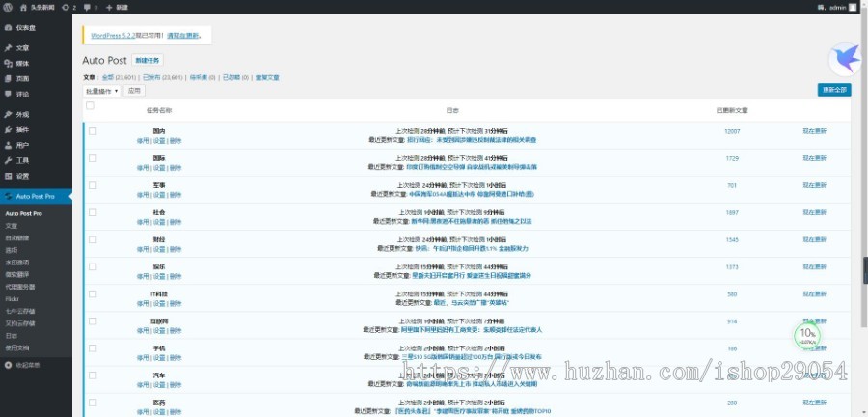868x417 pixels.
Task: Click the plus 新建 icon in admin bar
Action: point(108,7)
